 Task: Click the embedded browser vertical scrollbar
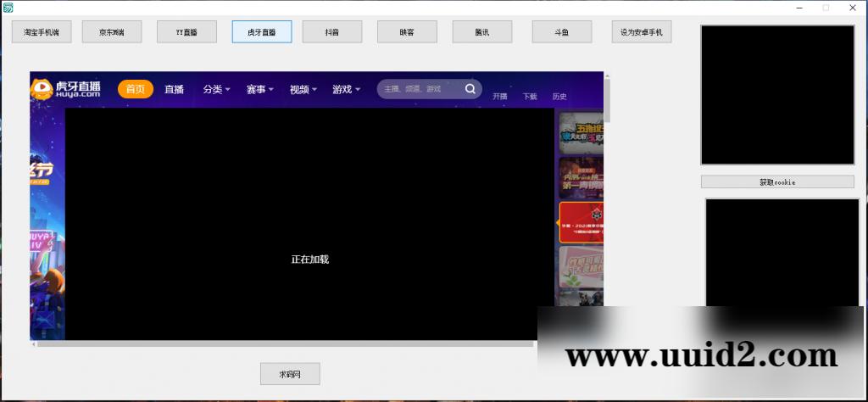tap(607, 101)
